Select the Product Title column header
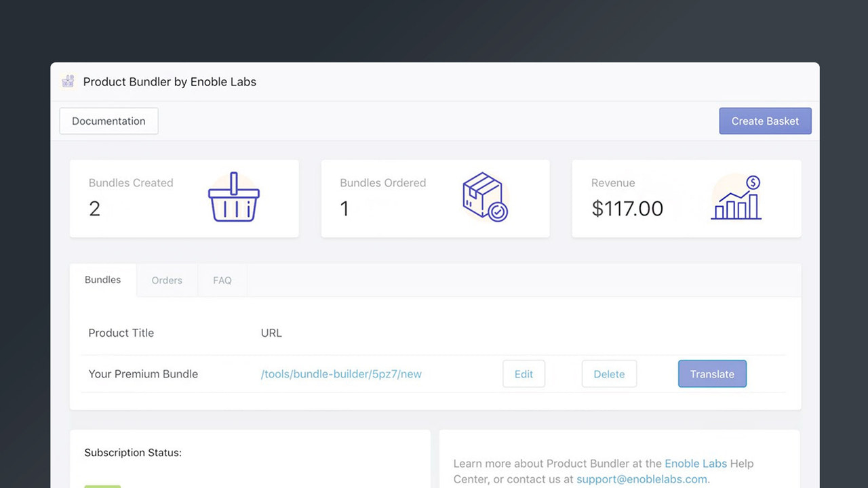This screenshot has width=868, height=488. pyautogui.click(x=121, y=333)
